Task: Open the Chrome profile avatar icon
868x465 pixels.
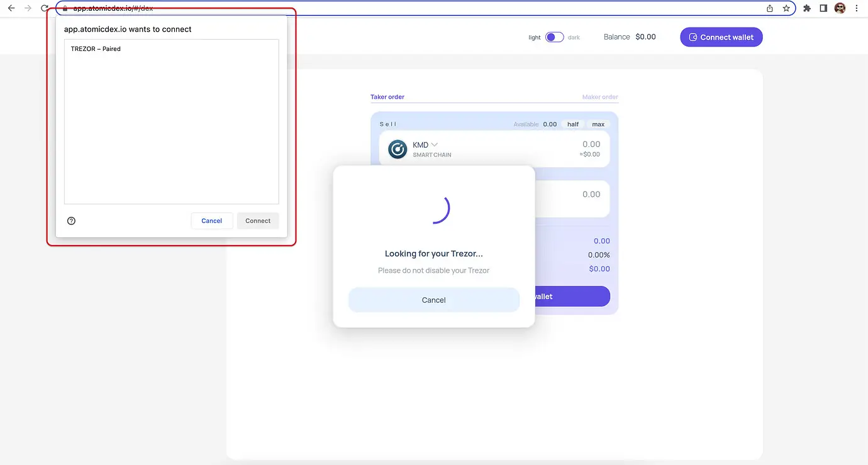Action: coord(840,8)
